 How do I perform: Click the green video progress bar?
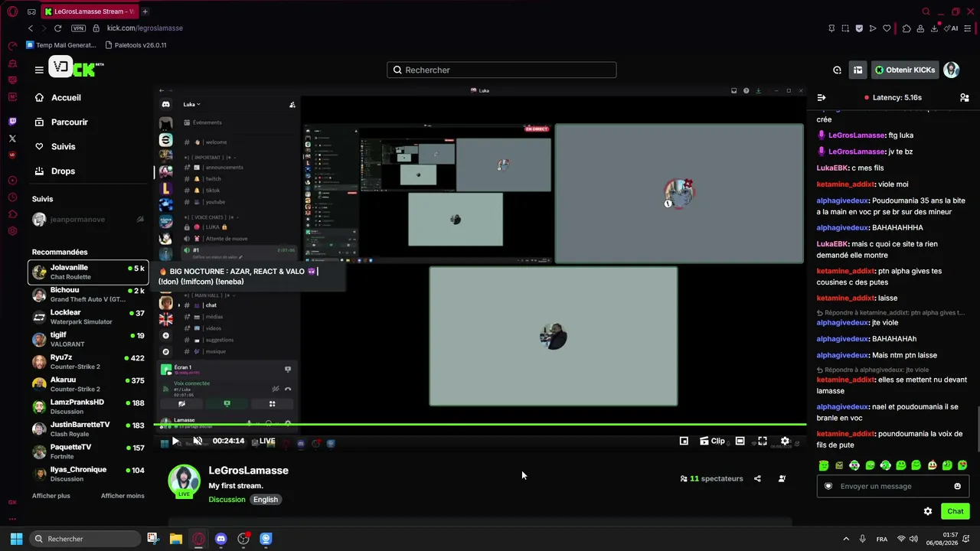click(x=480, y=424)
